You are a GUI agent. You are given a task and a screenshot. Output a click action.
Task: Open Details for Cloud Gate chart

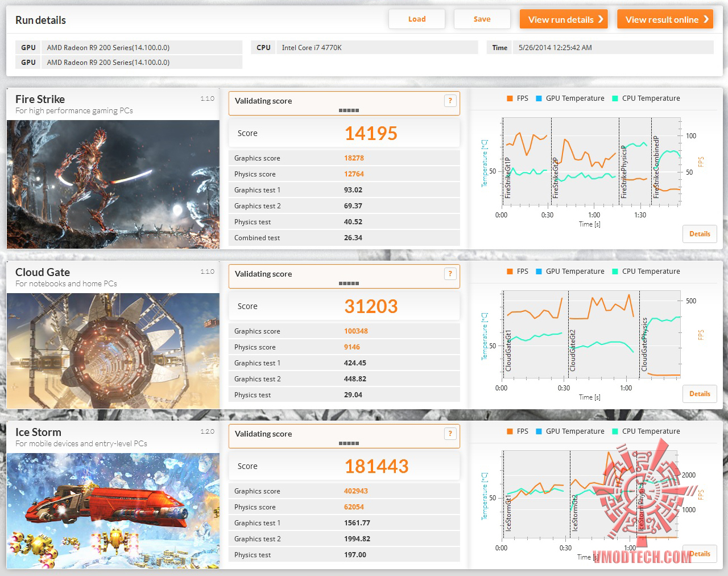(700, 394)
